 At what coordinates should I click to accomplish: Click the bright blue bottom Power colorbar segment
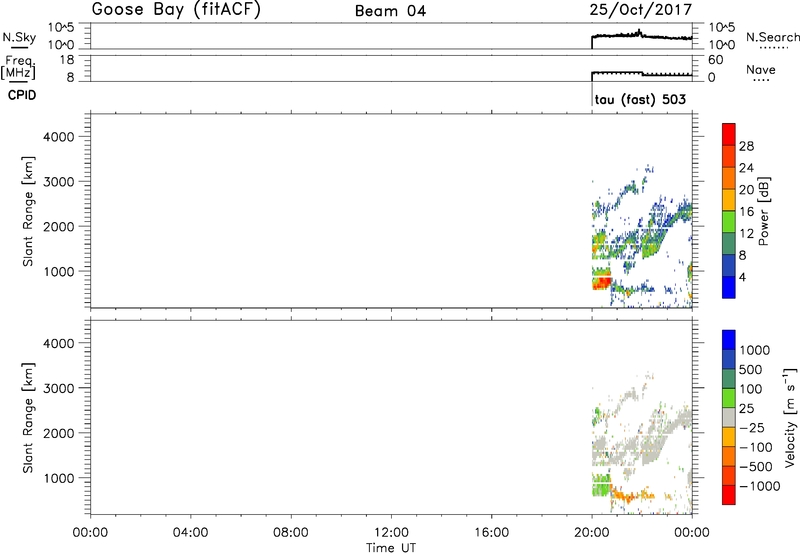[729, 287]
